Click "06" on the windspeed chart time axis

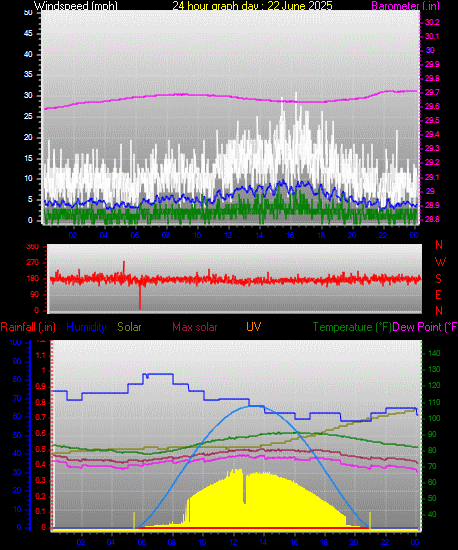(135, 235)
